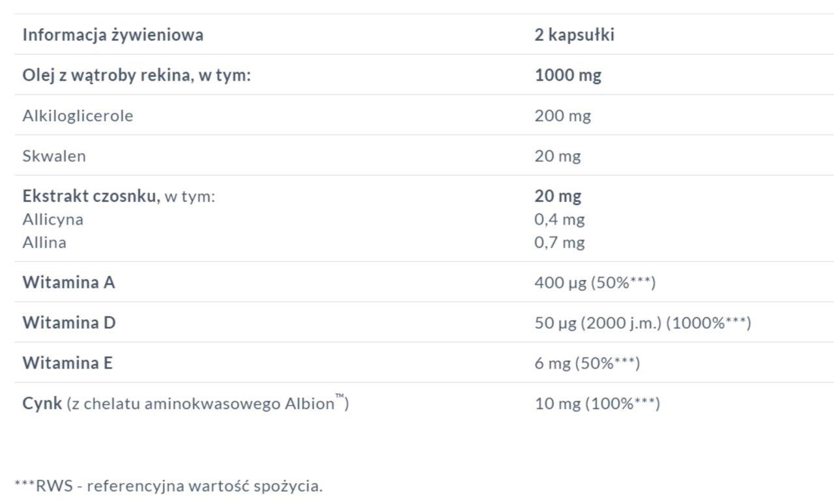Click the 'Informacja żywieniowa' header text

pyautogui.click(x=113, y=35)
